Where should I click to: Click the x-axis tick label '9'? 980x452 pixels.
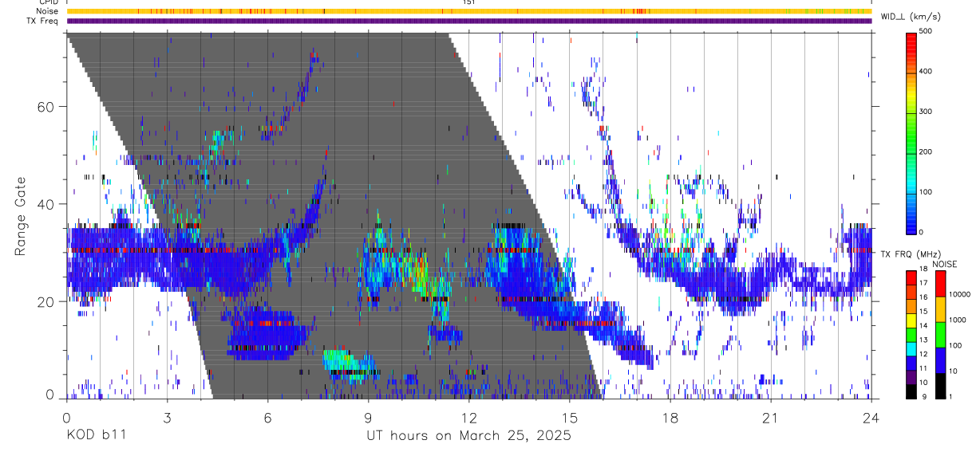[x=368, y=417]
